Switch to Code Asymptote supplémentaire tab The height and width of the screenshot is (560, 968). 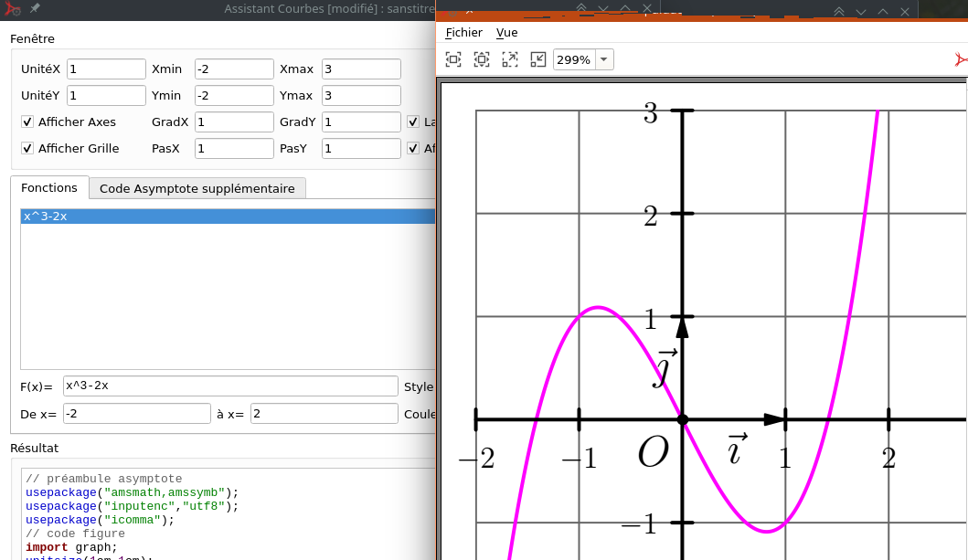(x=197, y=188)
